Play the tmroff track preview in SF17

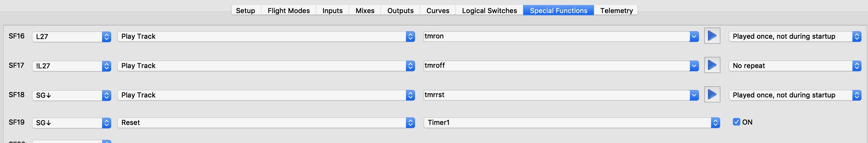tap(712, 65)
